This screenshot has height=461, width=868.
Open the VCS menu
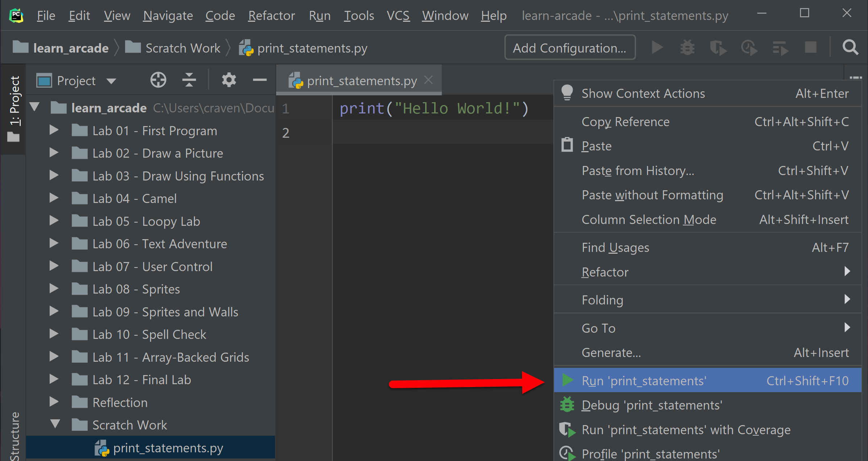(398, 16)
